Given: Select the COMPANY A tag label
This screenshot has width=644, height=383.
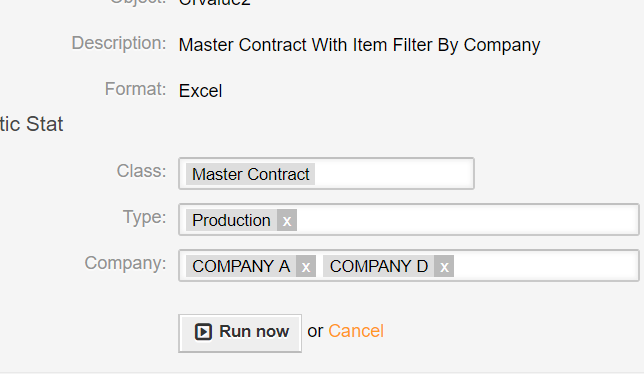Looking at the screenshot, I should pos(241,266).
